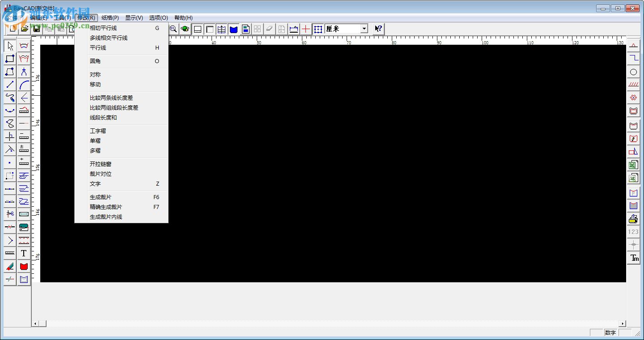This screenshot has height=340, width=644.
Task: Select 生成裁片 F6 entry
Action: pos(121,197)
